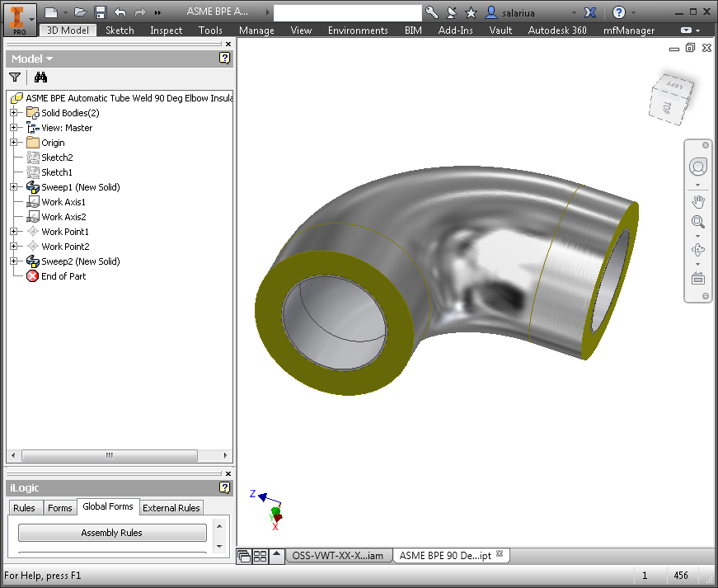Screen dimensions: 718x588
Task: Click the binoculars search icon in Model panel
Action: (x=40, y=77)
